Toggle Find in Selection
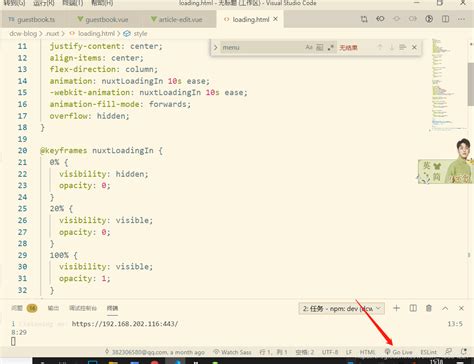 [403, 47]
